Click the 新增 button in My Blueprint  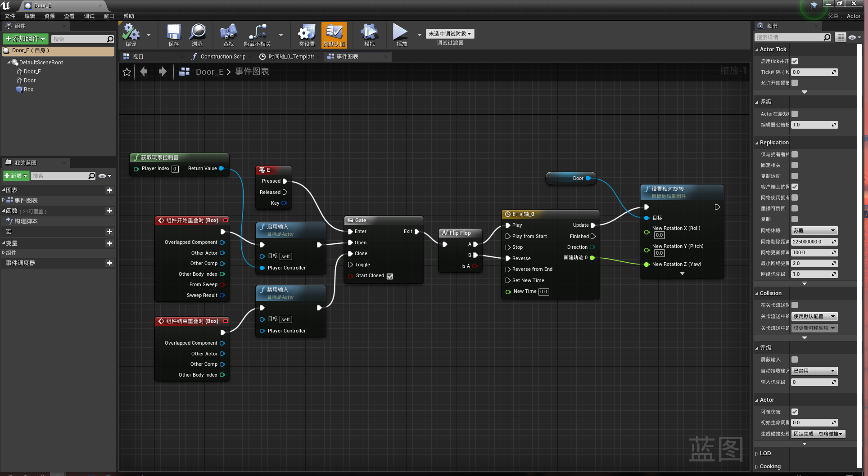[x=16, y=176]
